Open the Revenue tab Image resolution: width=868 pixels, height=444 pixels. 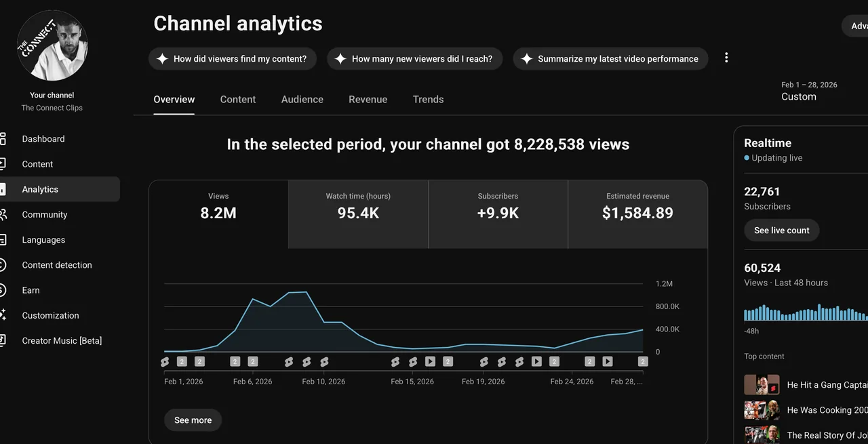pyautogui.click(x=368, y=100)
